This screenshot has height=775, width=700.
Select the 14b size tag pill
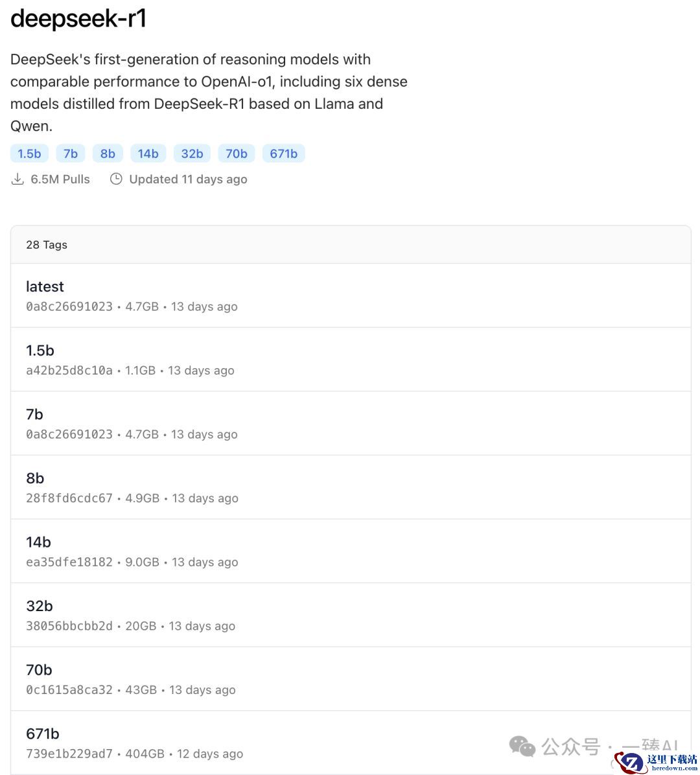[x=148, y=154]
